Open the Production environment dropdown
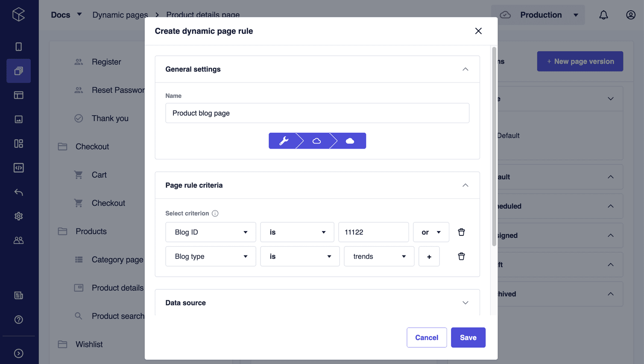The width and height of the screenshot is (644, 364). [538, 15]
